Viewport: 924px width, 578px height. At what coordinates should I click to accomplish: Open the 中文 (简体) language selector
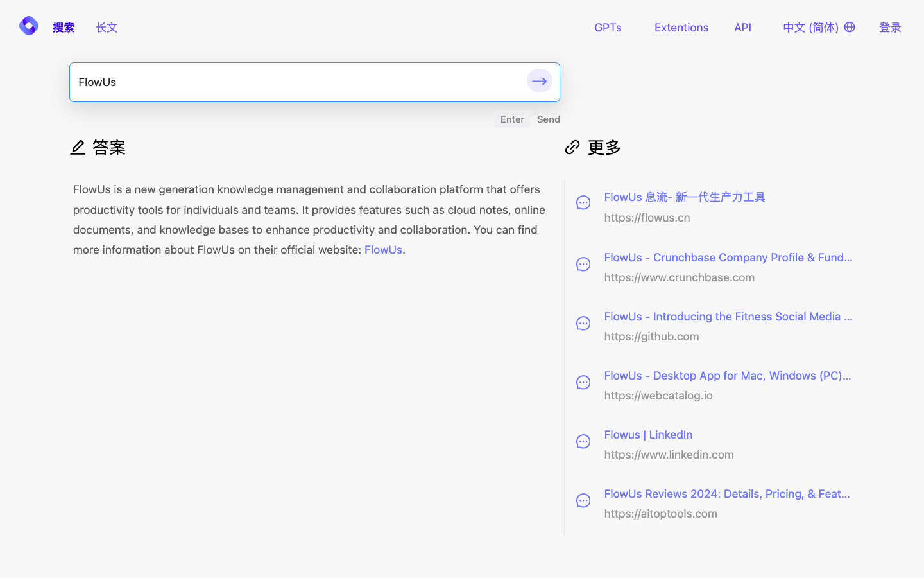pos(812,27)
